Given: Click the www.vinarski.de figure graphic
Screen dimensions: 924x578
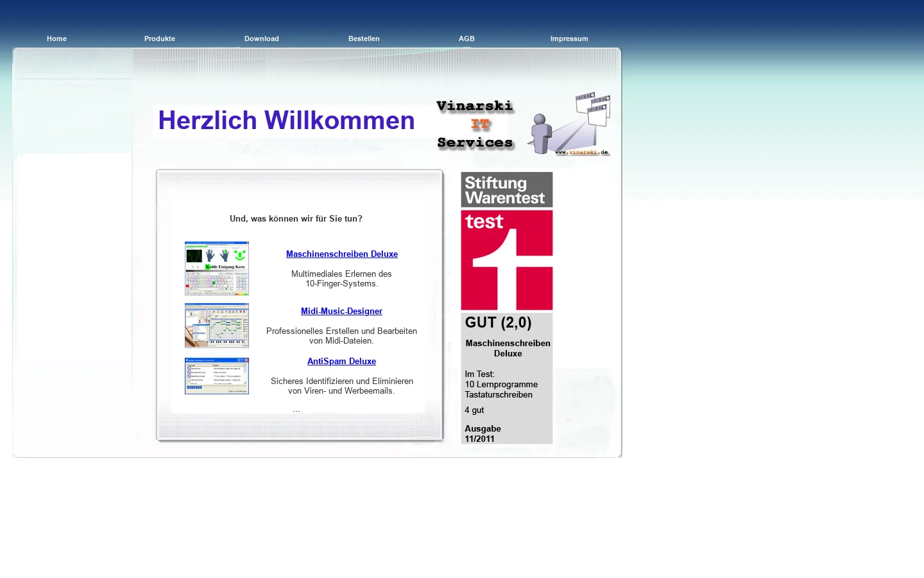Looking at the screenshot, I should (569, 123).
